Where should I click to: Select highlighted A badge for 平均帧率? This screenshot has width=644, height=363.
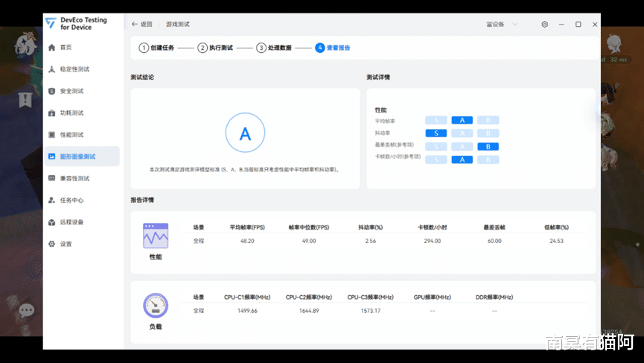point(462,121)
